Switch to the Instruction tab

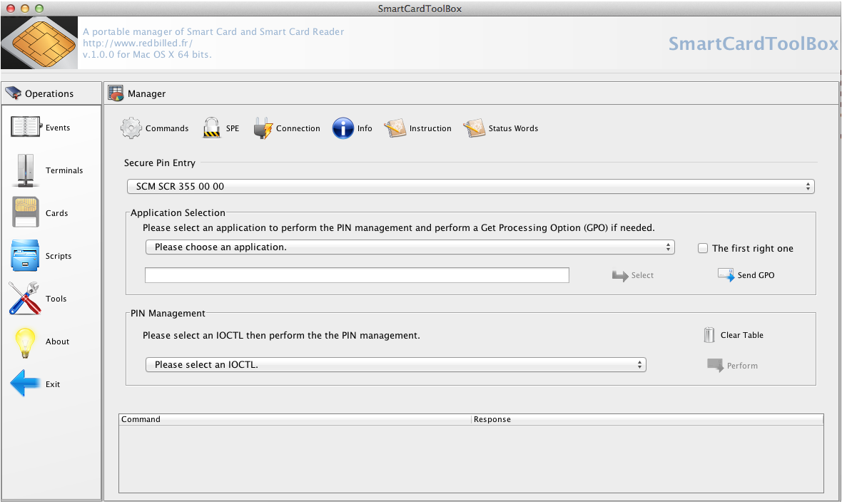click(x=395, y=128)
